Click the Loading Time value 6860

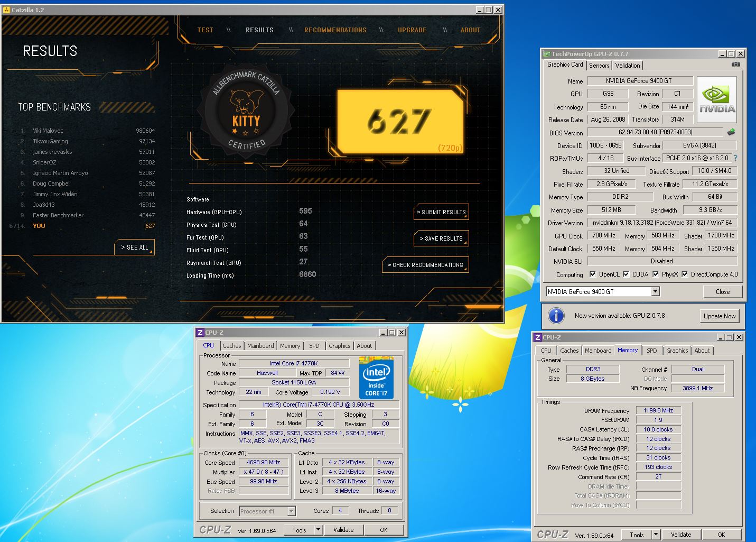pyautogui.click(x=307, y=274)
